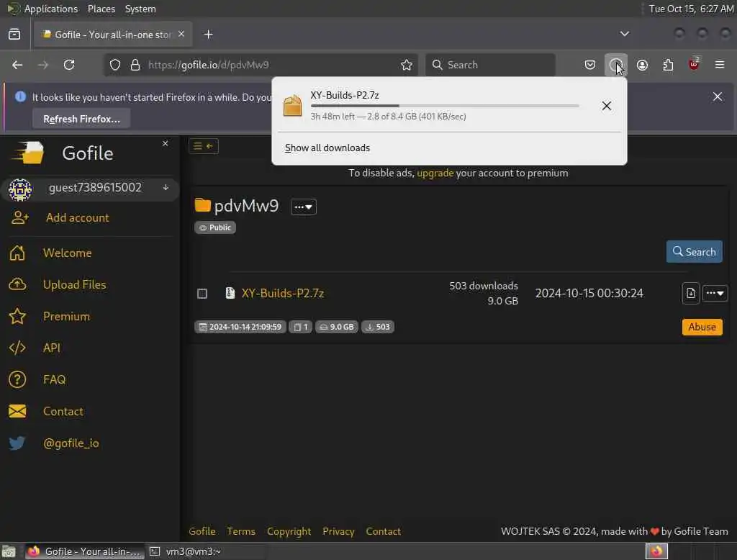Open the Firefox account icon
The image size is (737, 560).
coord(642,65)
